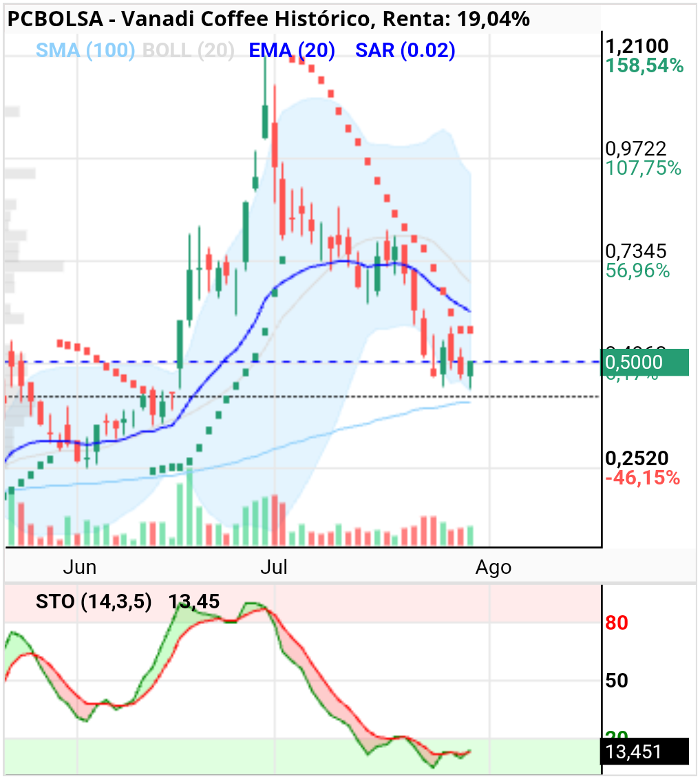700x779 pixels.
Task: Click the 107,75% percentage label
Action: (644, 168)
